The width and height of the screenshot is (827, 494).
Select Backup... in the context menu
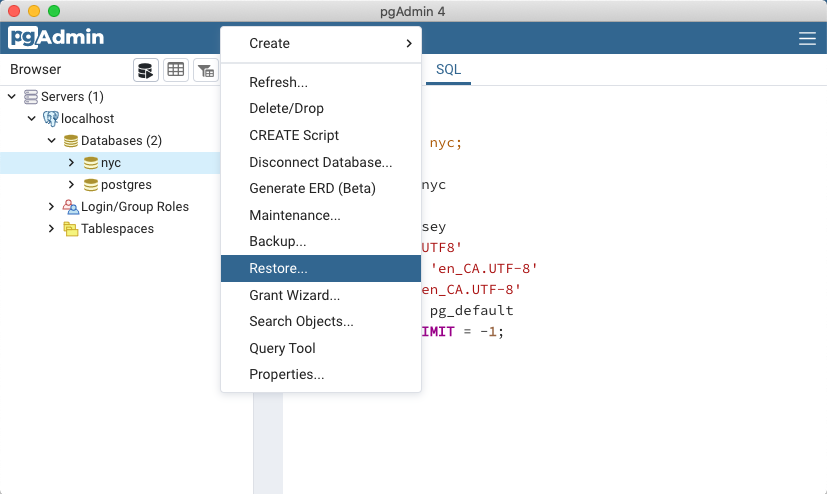click(277, 242)
